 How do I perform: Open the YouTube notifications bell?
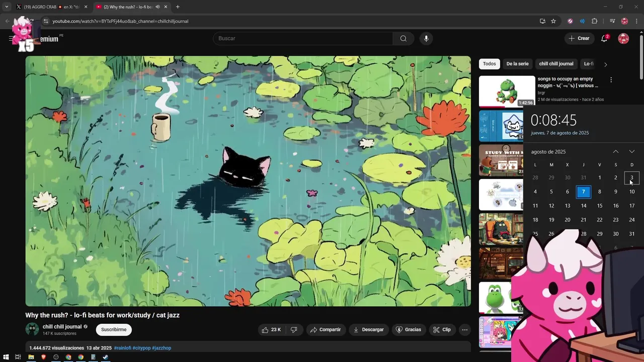pyautogui.click(x=605, y=38)
